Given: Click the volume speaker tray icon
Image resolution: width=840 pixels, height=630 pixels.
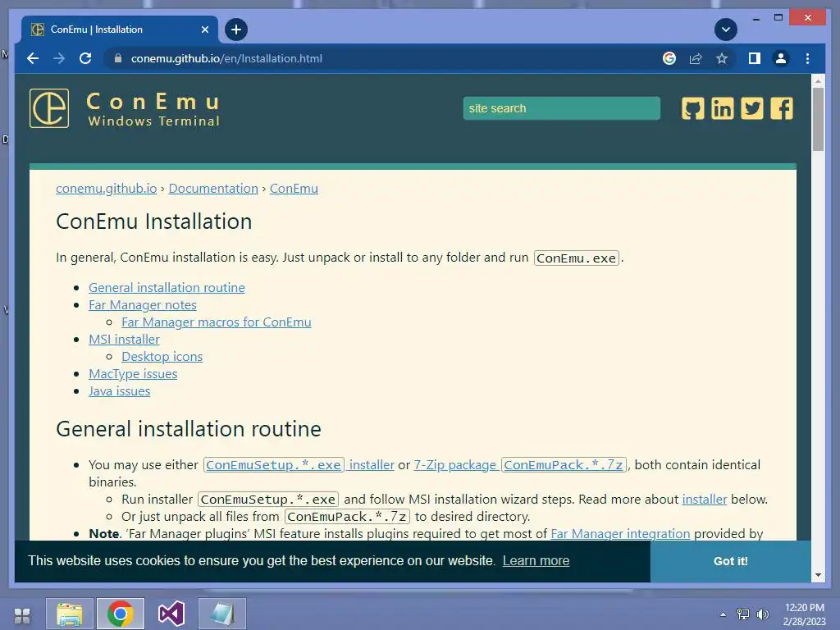Looking at the screenshot, I should coord(762,614).
